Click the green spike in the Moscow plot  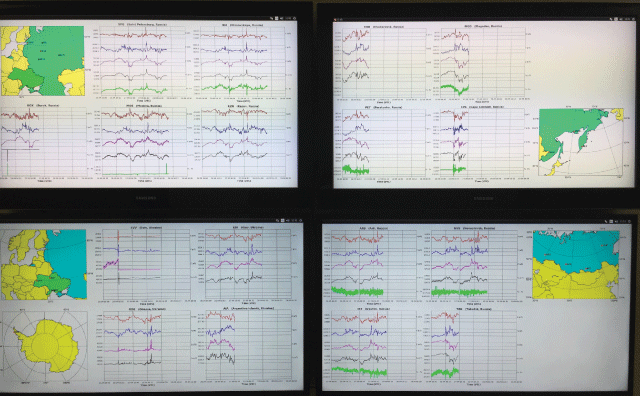pyautogui.click(x=167, y=169)
